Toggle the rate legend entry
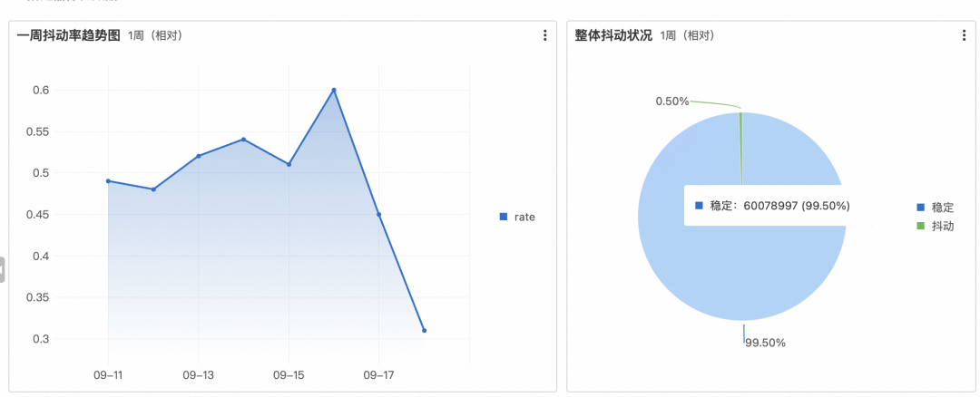Screen dimensions: 980x397 517,218
